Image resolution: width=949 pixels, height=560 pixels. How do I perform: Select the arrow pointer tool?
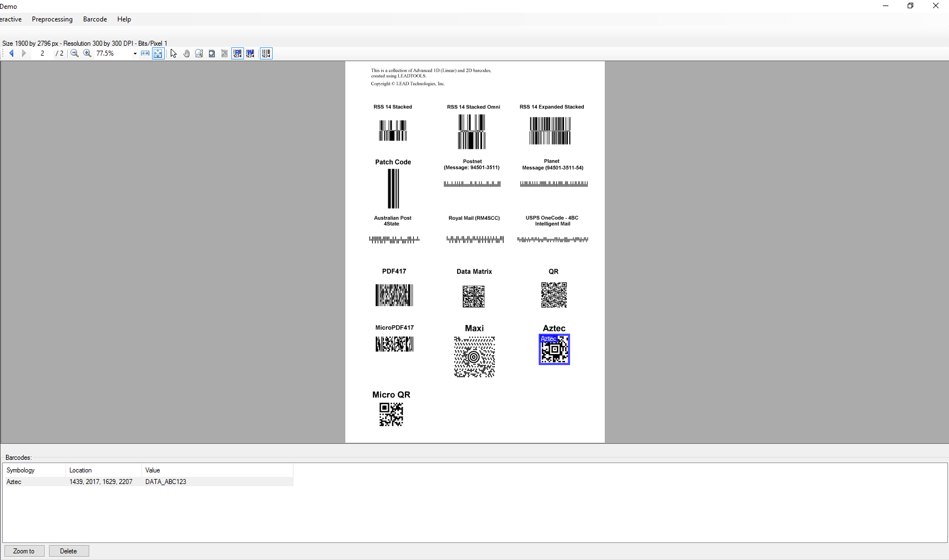click(x=173, y=53)
